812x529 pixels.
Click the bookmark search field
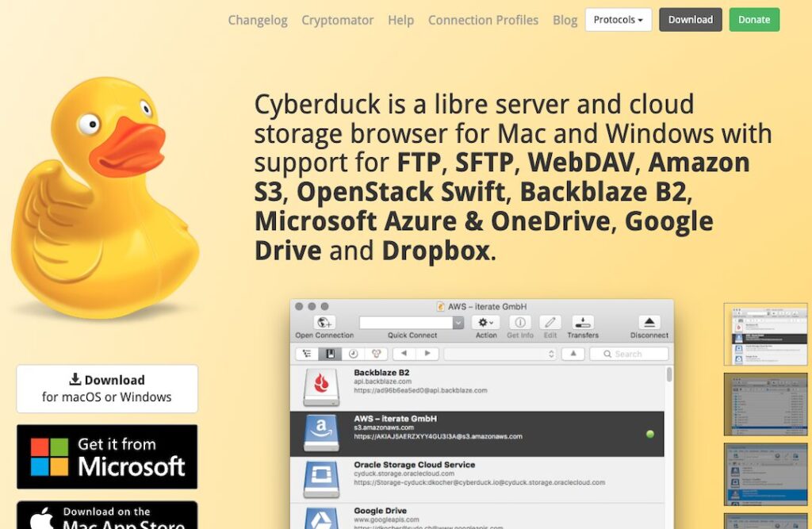pyautogui.click(x=629, y=354)
